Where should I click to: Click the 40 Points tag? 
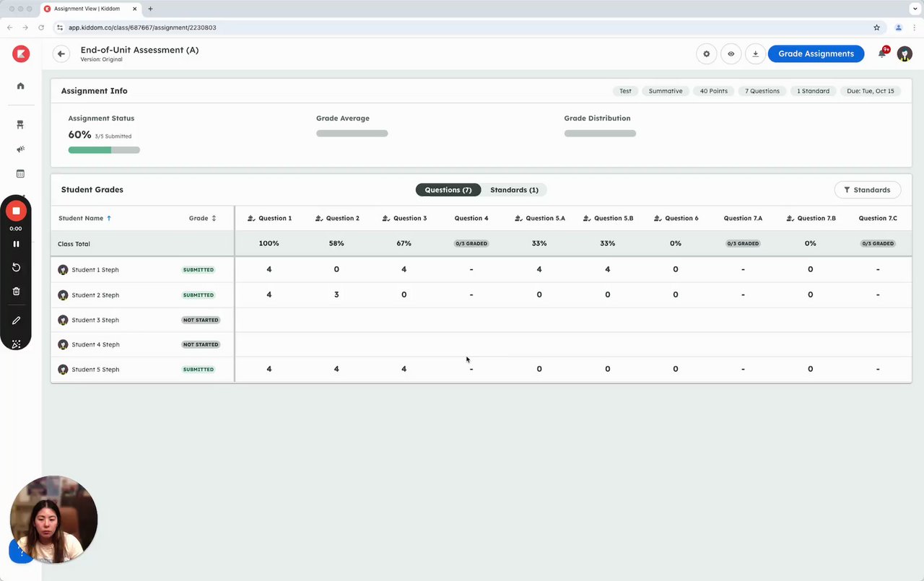point(714,91)
